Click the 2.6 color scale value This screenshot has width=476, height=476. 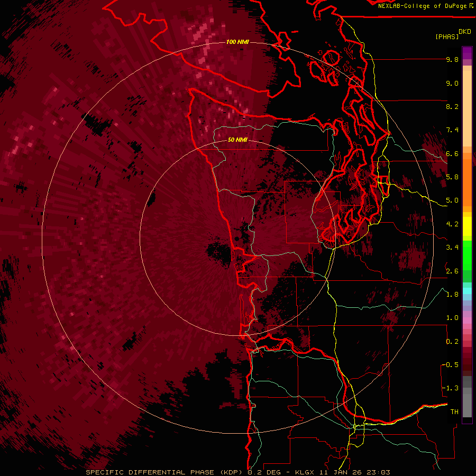(452, 271)
